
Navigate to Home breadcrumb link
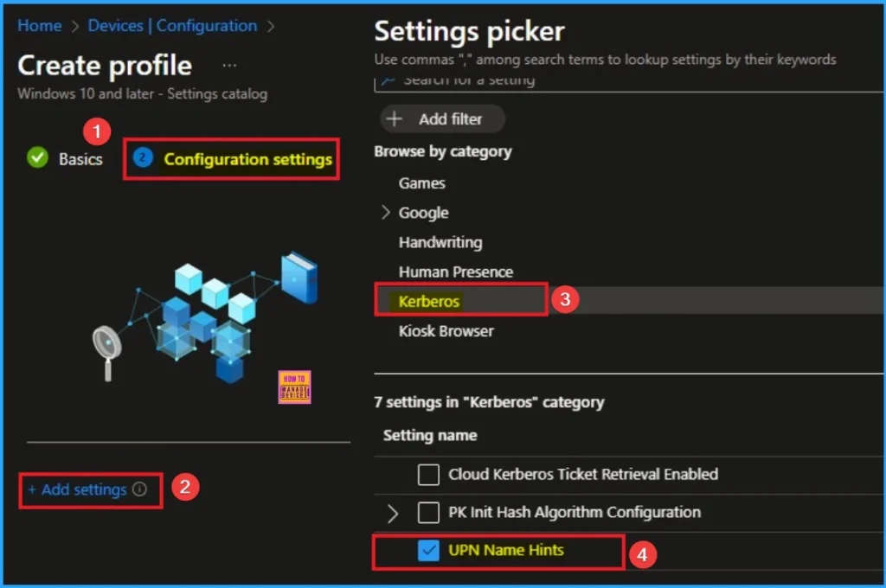40,26
